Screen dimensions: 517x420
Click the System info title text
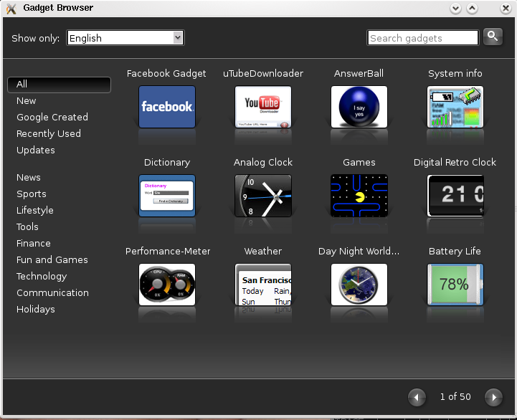(455, 74)
